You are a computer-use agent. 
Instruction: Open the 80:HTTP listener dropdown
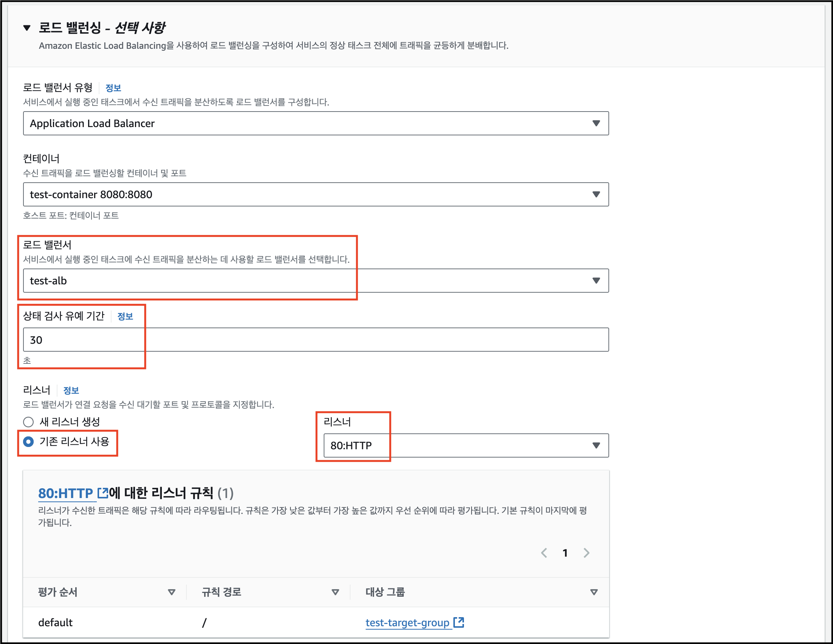(x=466, y=445)
